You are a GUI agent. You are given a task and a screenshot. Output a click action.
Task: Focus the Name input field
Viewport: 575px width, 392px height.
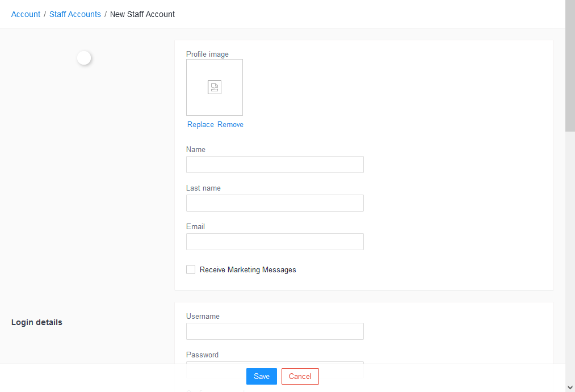coord(275,165)
